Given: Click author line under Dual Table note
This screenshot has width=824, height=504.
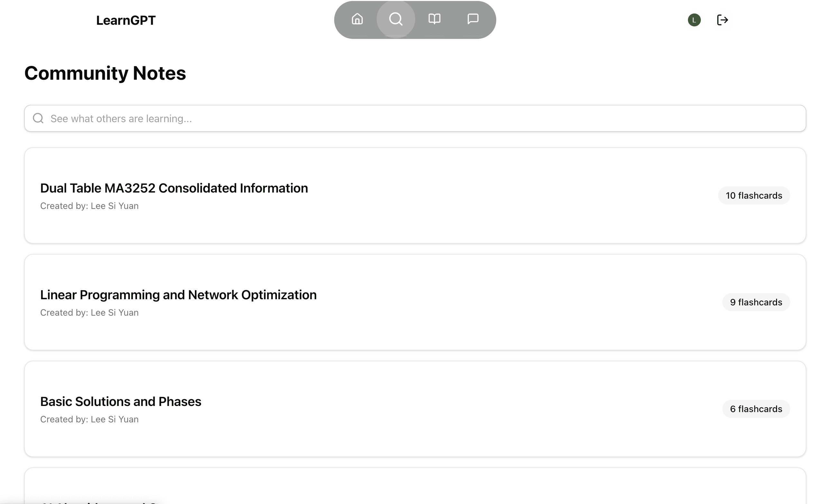Looking at the screenshot, I should tap(89, 206).
